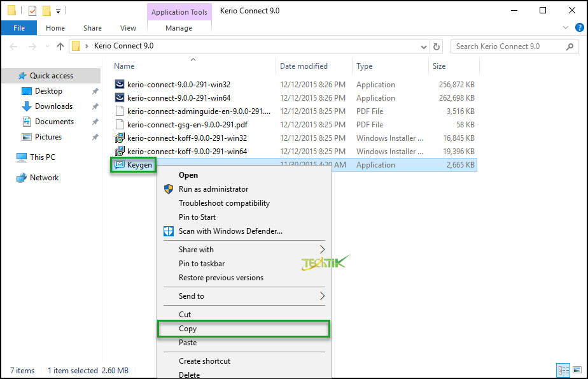
Task: Select Pin to Start
Action: (244, 217)
